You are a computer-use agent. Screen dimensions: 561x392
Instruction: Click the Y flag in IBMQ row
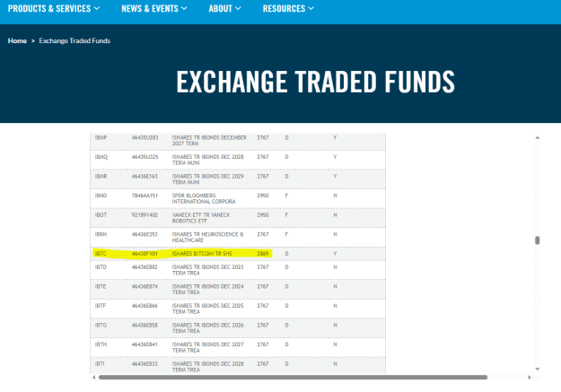pos(335,157)
